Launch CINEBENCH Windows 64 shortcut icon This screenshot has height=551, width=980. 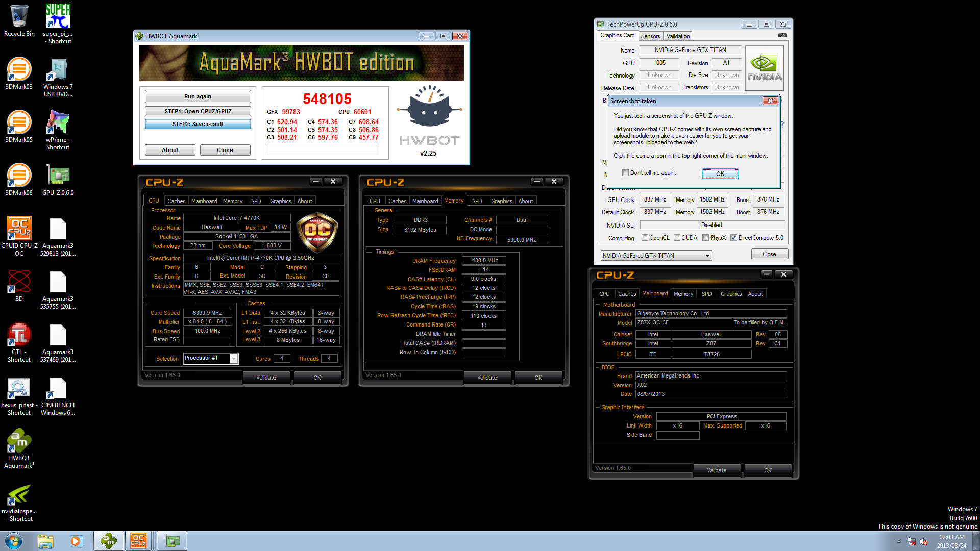(58, 396)
